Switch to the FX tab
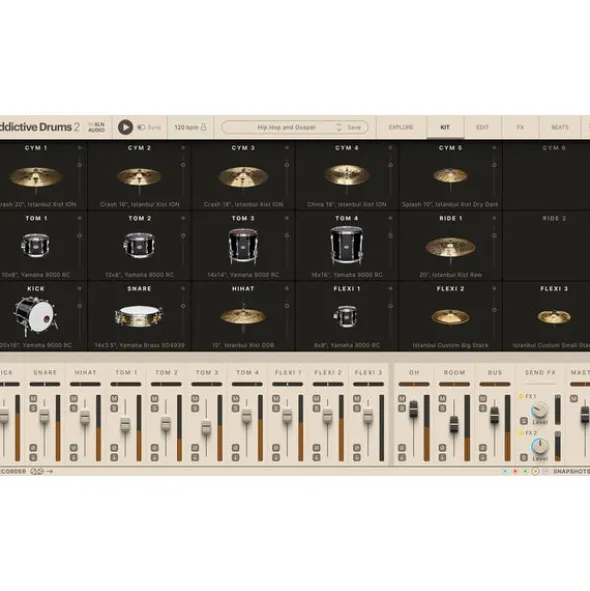Screen dimensions: 590x591 click(520, 127)
